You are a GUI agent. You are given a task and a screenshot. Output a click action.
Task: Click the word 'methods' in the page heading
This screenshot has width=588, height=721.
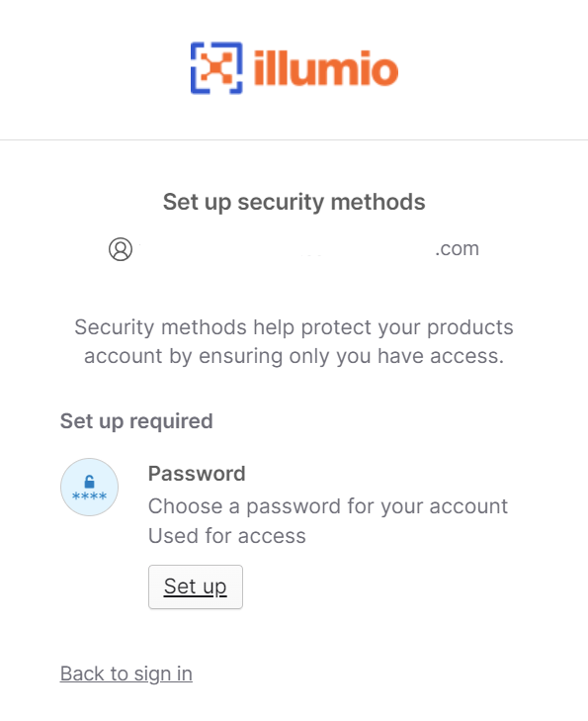click(x=378, y=203)
